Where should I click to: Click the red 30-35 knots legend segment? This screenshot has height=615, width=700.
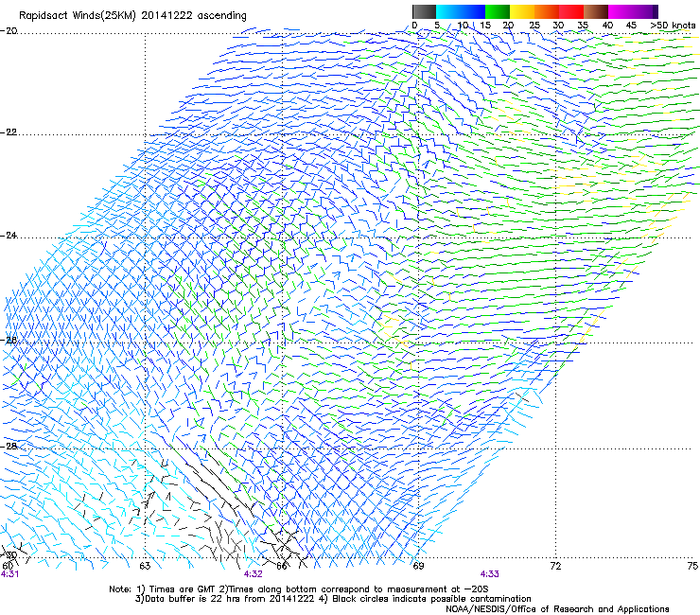click(571, 11)
